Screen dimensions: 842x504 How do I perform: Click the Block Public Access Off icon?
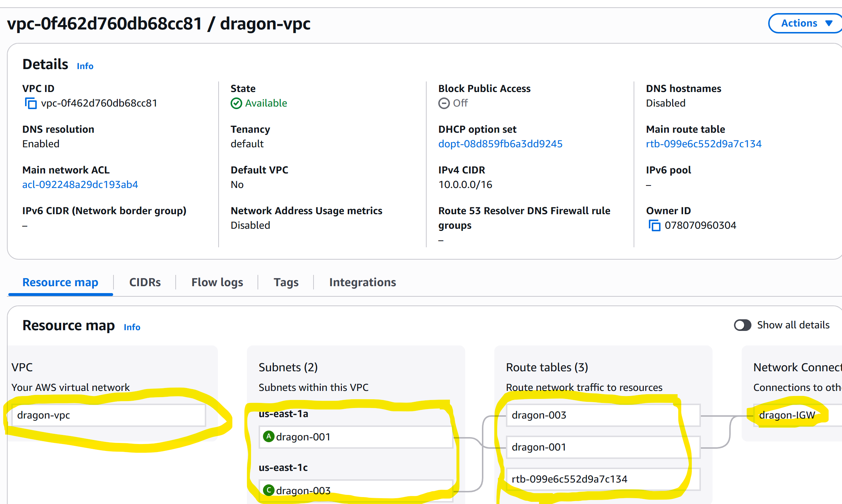click(444, 103)
